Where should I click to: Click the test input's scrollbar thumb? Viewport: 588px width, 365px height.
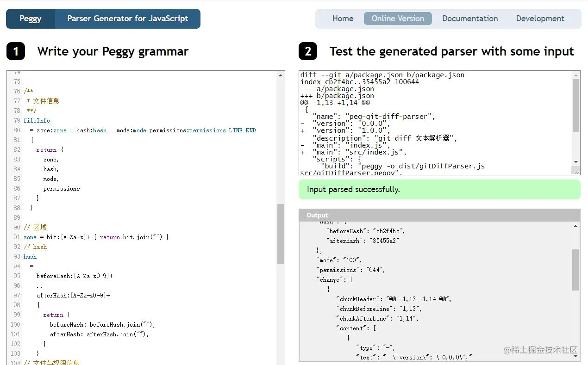coord(576,105)
